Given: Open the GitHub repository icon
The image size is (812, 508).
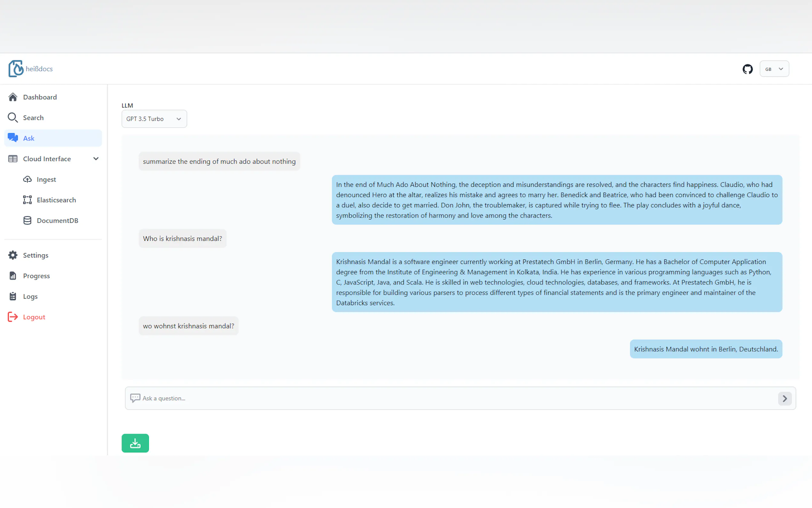Looking at the screenshot, I should 747,69.
